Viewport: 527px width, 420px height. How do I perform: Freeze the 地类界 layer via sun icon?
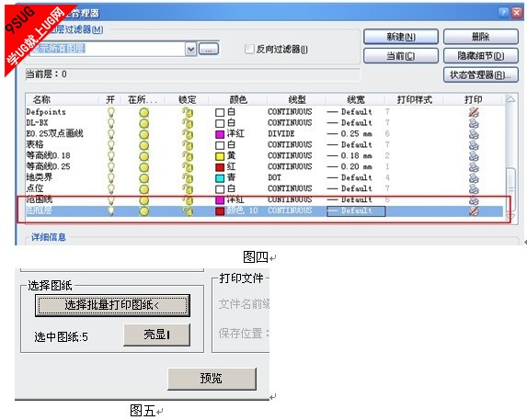tap(143, 178)
